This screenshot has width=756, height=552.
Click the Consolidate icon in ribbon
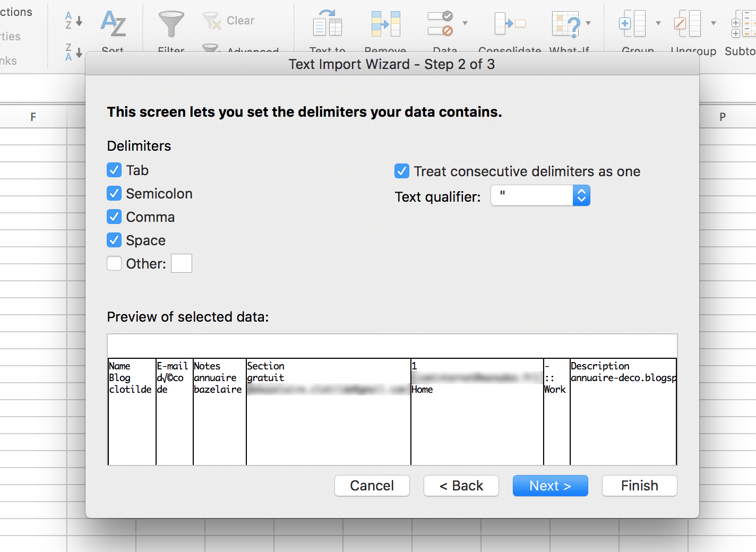(x=509, y=24)
